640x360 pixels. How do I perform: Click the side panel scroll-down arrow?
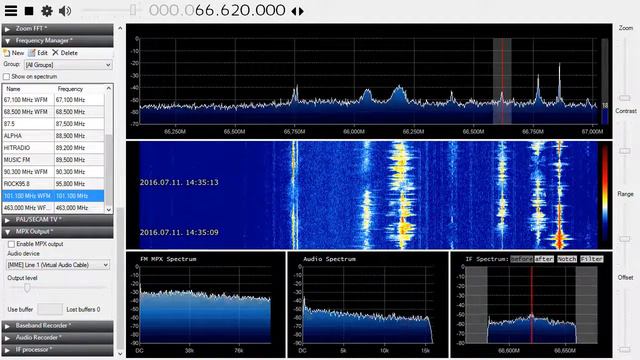(120, 354)
